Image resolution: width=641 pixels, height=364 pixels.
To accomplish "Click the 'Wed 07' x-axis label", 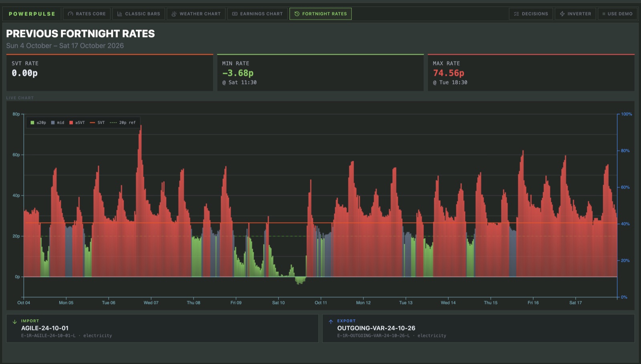I will pos(151,303).
